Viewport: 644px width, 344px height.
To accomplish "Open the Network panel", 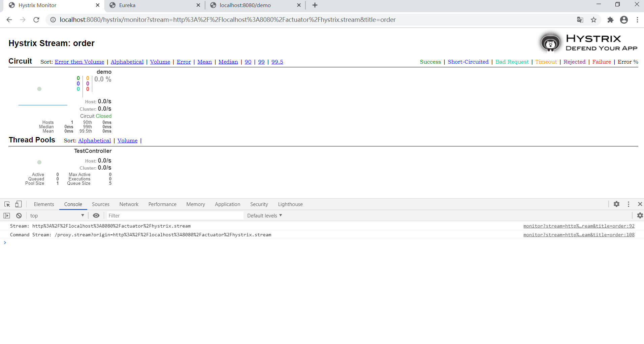I will [x=129, y=204].
